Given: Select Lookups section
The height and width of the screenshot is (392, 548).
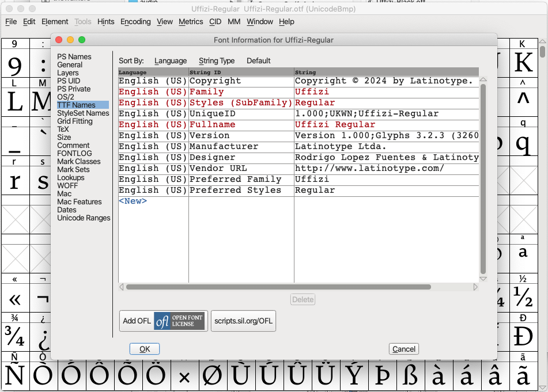Looking at the screenshot, I should pyautogui.click(x=71, y=177).
